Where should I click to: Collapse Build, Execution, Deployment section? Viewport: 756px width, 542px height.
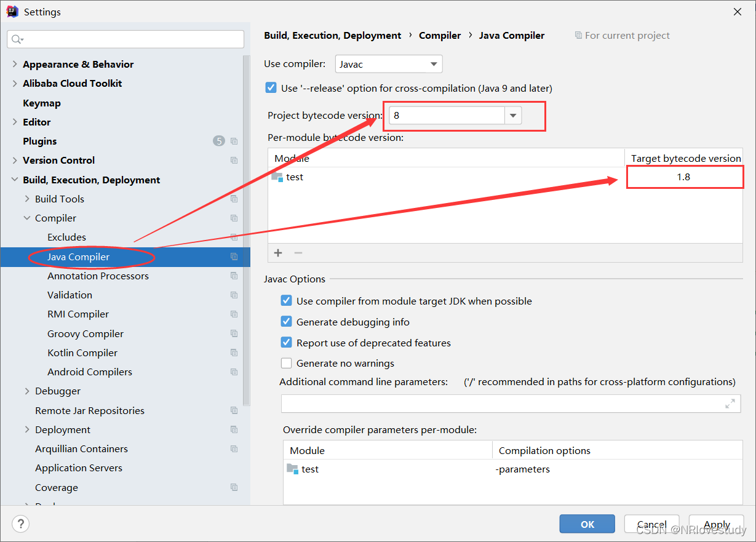(15, 180)
